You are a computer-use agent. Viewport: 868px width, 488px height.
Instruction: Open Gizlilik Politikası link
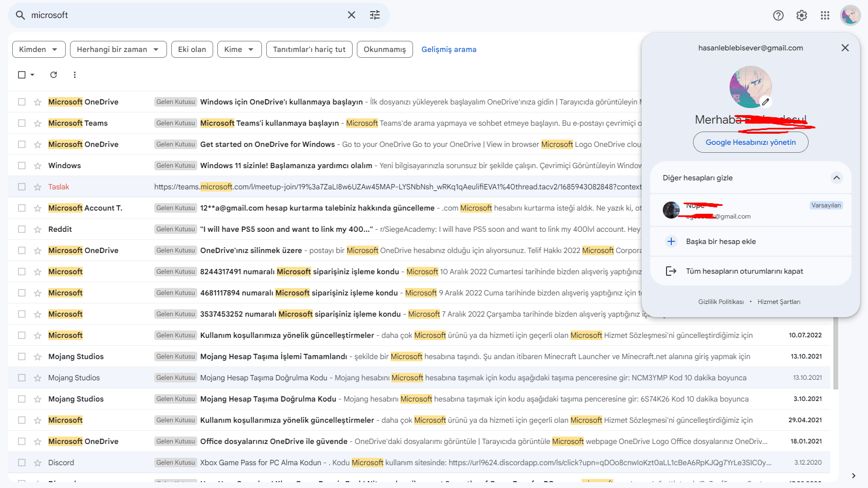point(721,302)
